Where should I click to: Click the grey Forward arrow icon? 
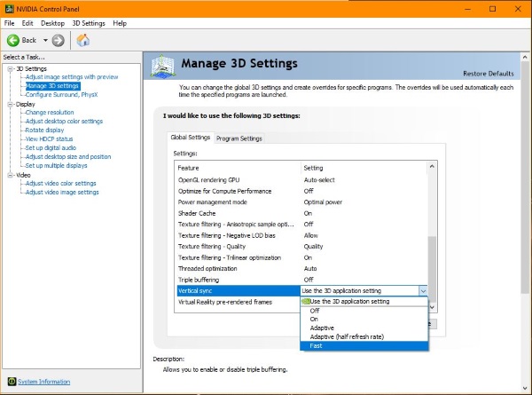(x=58, y=41)
